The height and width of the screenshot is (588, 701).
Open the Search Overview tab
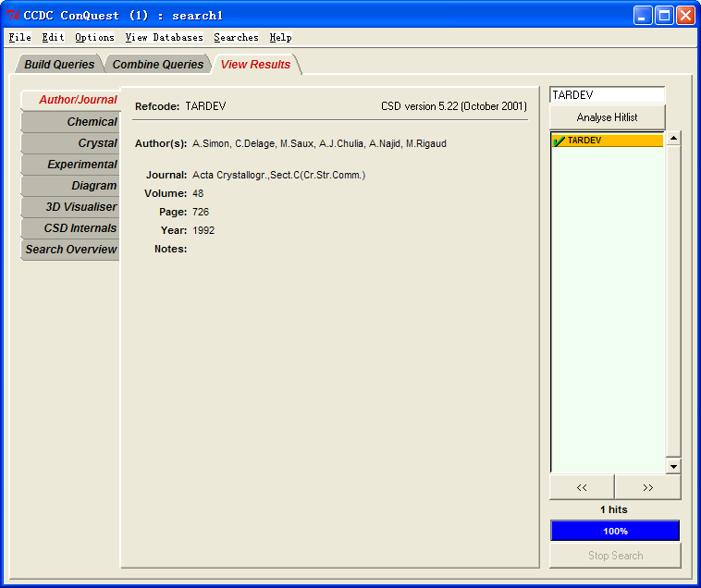[x=71, y=250]
